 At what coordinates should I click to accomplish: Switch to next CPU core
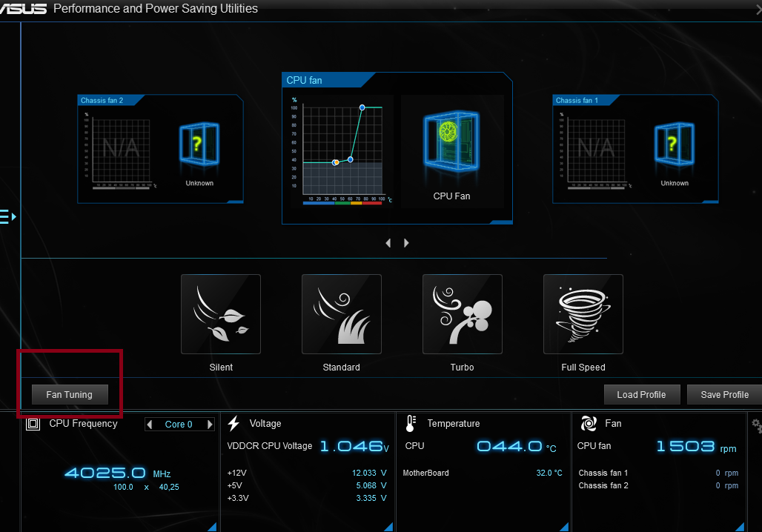click(210, 425)
